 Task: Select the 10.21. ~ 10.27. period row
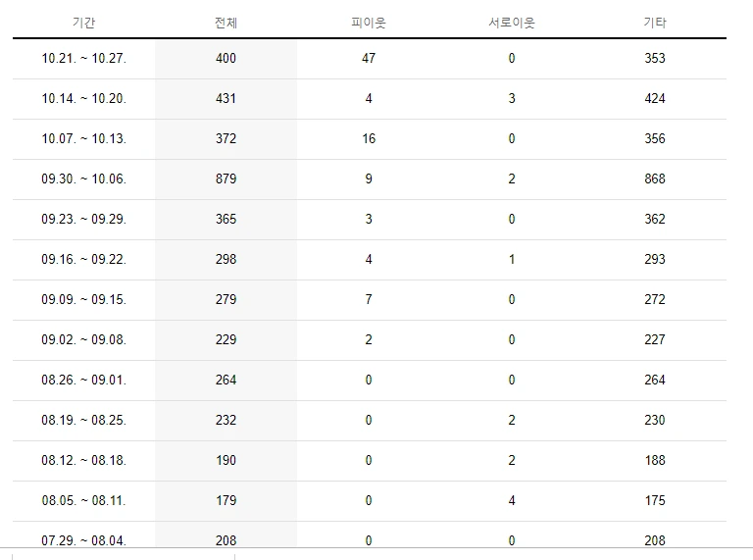click(x=370, y=59)
